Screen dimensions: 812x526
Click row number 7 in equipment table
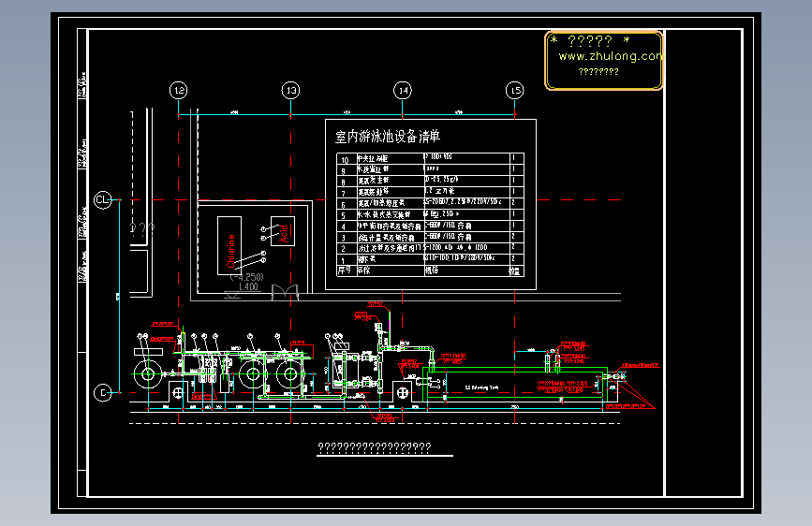(344, 193)
